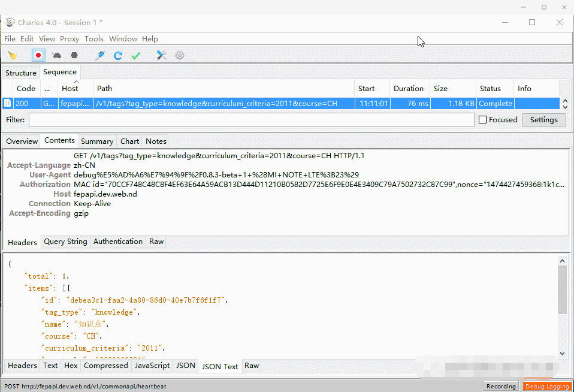Open Tools via the wrench icon
Viewport: 574px width, 392px height.
161,55
